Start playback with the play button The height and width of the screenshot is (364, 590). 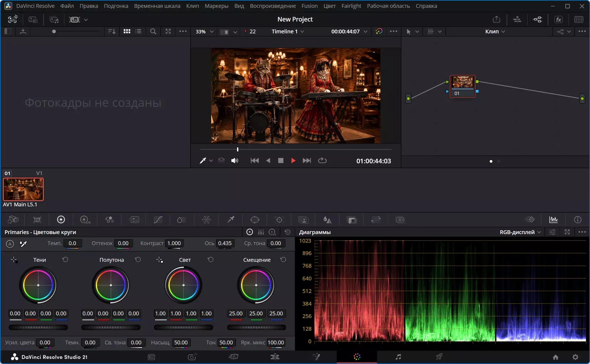(293, 161)
